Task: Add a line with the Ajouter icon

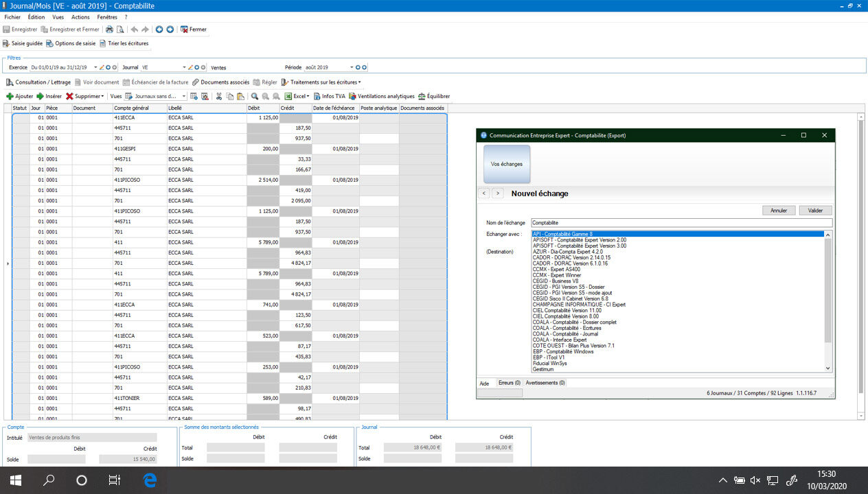Action: pos(19,95)
